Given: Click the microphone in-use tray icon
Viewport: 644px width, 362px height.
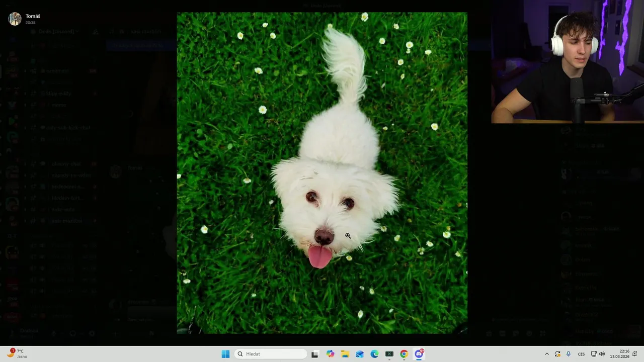Looking at the screenshot, I should click(x=569, y=354).
